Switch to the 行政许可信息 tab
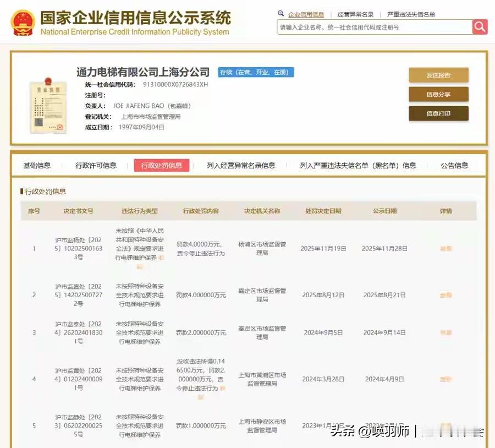 pyautogui.click(x=96, y=165)
